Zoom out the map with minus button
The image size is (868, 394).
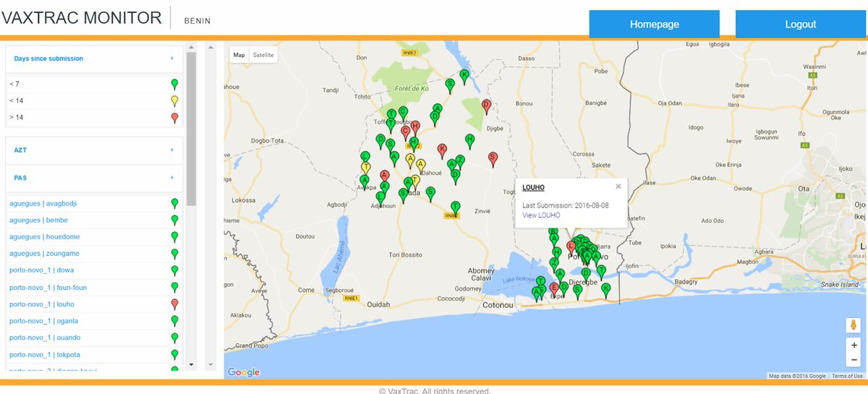854,359
